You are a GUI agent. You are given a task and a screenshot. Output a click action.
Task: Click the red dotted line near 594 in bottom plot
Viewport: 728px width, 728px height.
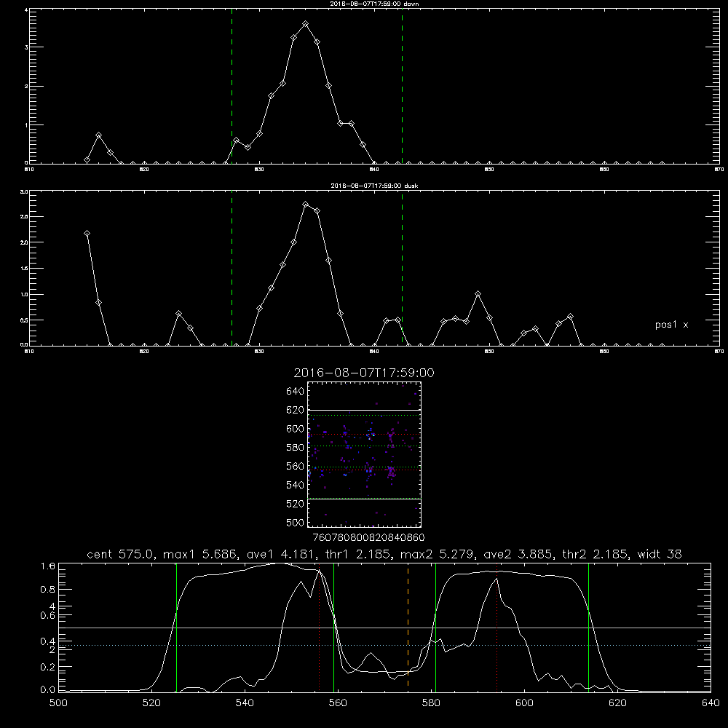coord(496,627)
